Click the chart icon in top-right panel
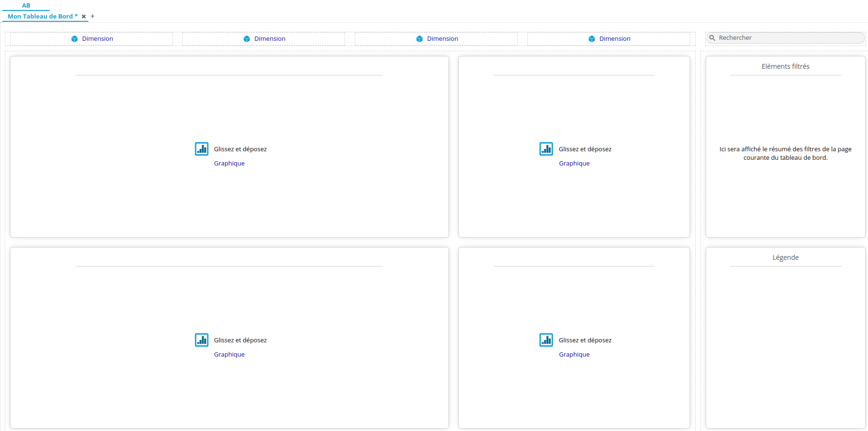The height and width of the screenshot is (431, 868). click(546, 149)
